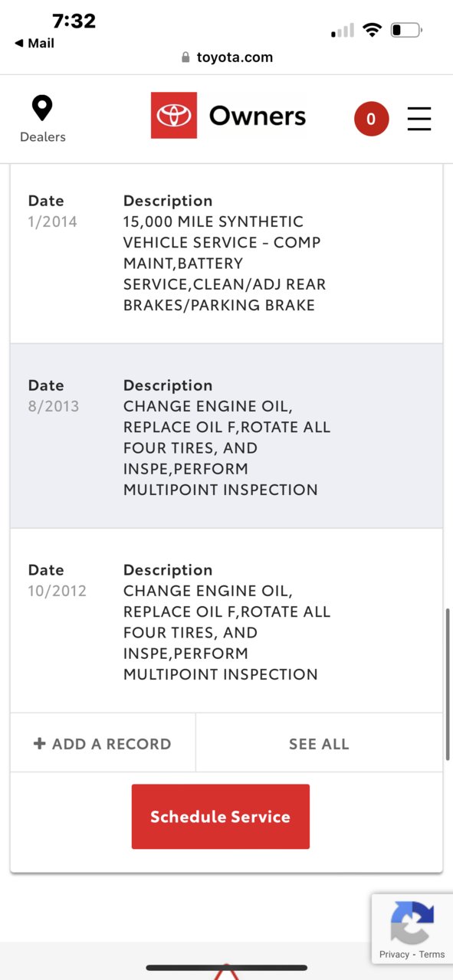
Task: Tap the Owners heading text
Action: tap(258, 116)
